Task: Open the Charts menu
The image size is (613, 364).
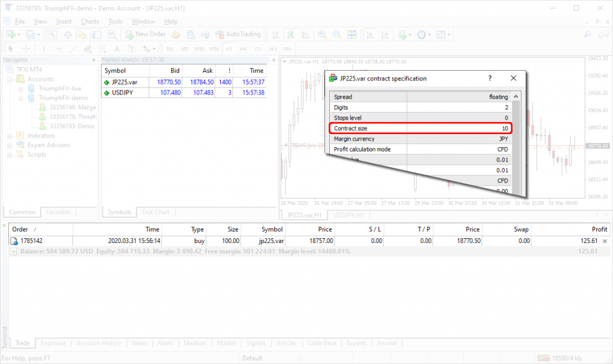Action: (90, 22)
